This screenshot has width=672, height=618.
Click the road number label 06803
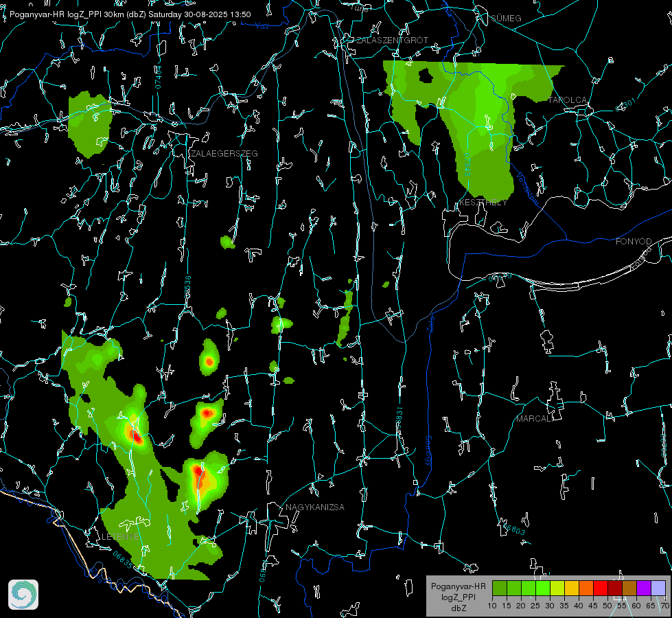coord(513,528)
